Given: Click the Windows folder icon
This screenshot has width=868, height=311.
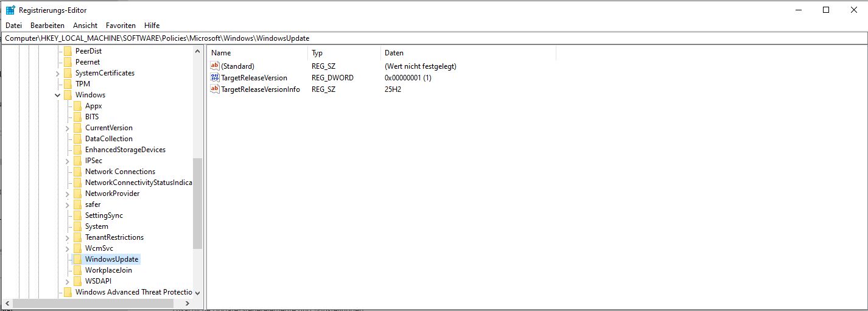Looking at the screenshot, I should pos(68,95).
